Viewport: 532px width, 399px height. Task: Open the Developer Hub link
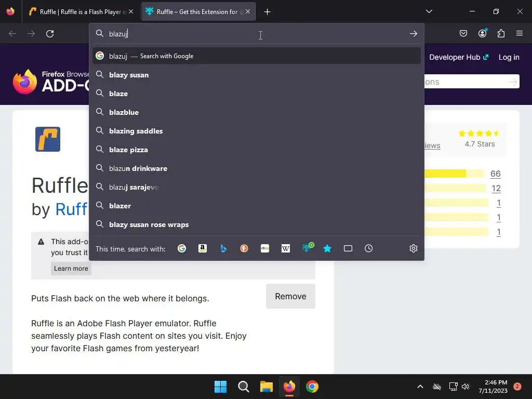pyautogui.click(x=459, y=57)
